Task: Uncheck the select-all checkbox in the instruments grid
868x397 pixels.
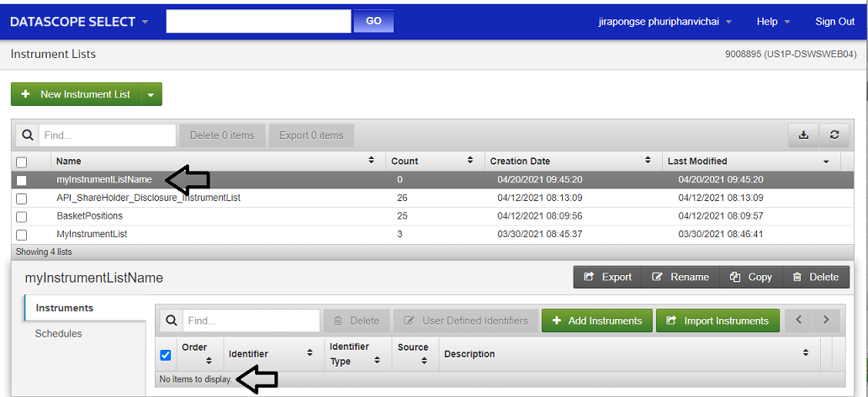Action: (x=166, y=354)
